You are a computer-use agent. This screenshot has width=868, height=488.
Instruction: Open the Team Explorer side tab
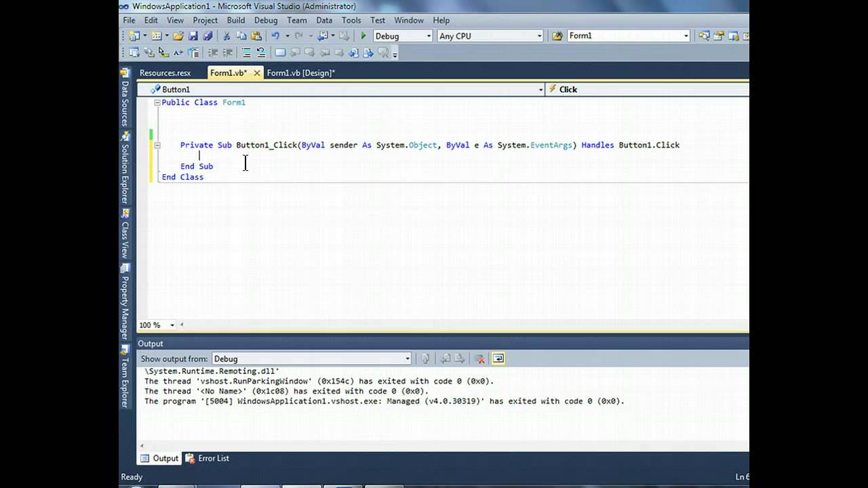(x=125, y=376)
